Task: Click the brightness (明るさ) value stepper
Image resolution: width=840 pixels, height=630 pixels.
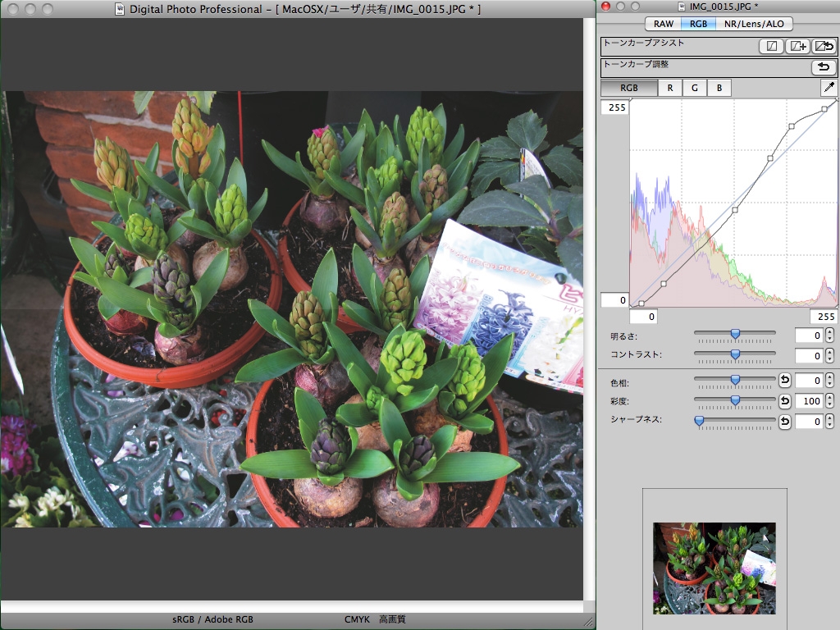Action: point(829,335)
